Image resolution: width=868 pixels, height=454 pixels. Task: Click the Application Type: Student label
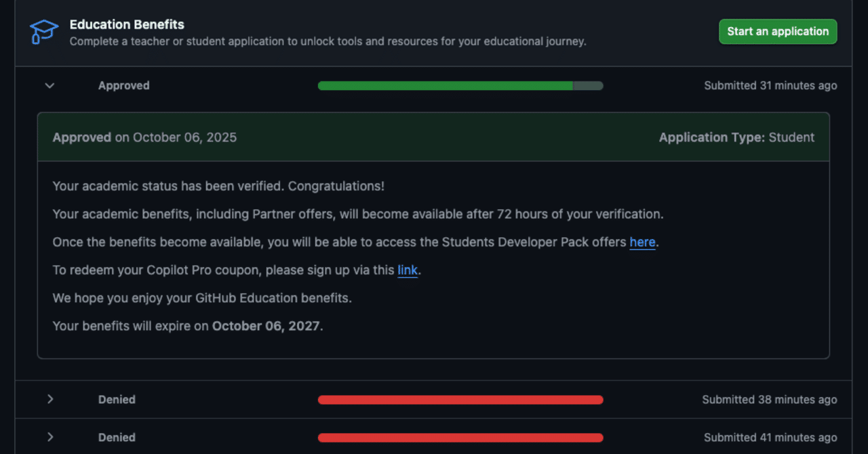pyautogui.click(x=736, y=137)
